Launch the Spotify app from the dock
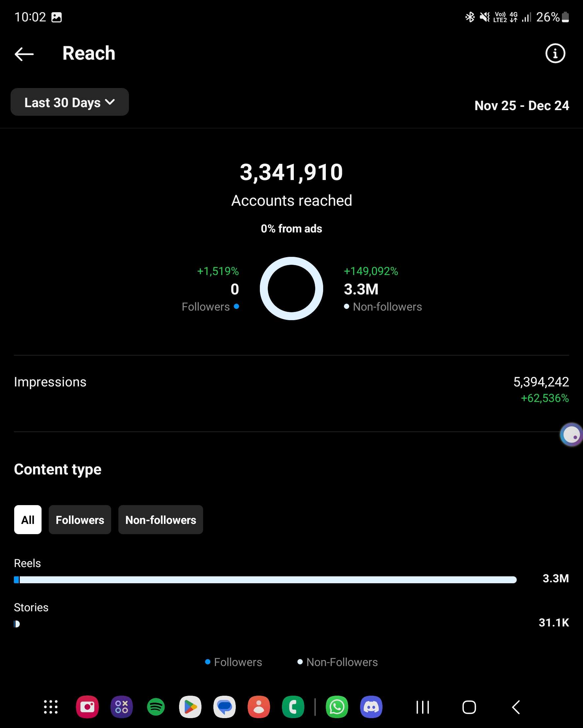The width and height of the screenshot is (583, 728). [x=156, y=707]
